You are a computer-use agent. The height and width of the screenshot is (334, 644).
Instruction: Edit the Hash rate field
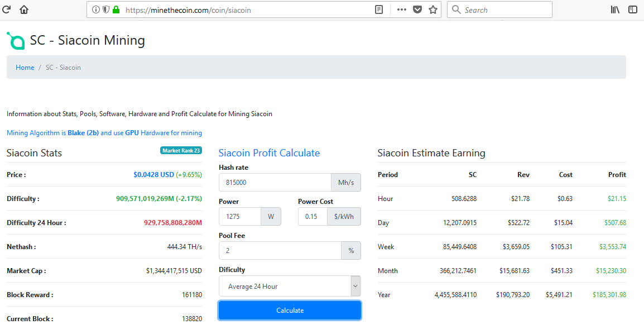click(275, 183)
